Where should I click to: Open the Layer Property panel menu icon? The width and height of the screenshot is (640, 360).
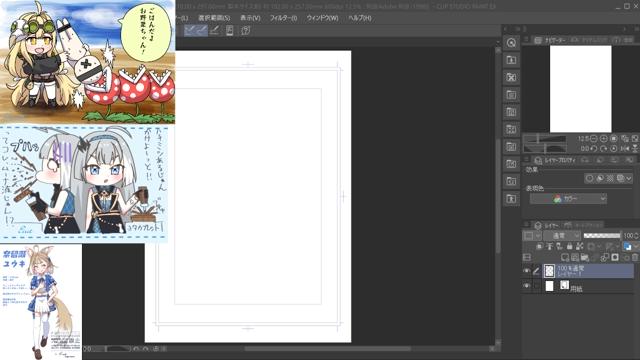(527, 160)
